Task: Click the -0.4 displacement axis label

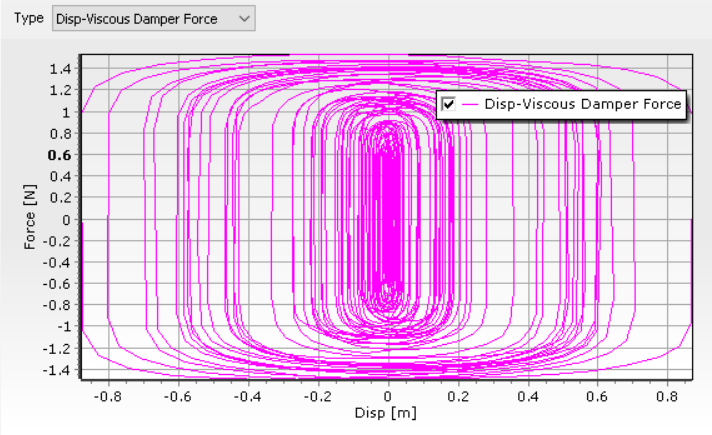Action: 247,397
